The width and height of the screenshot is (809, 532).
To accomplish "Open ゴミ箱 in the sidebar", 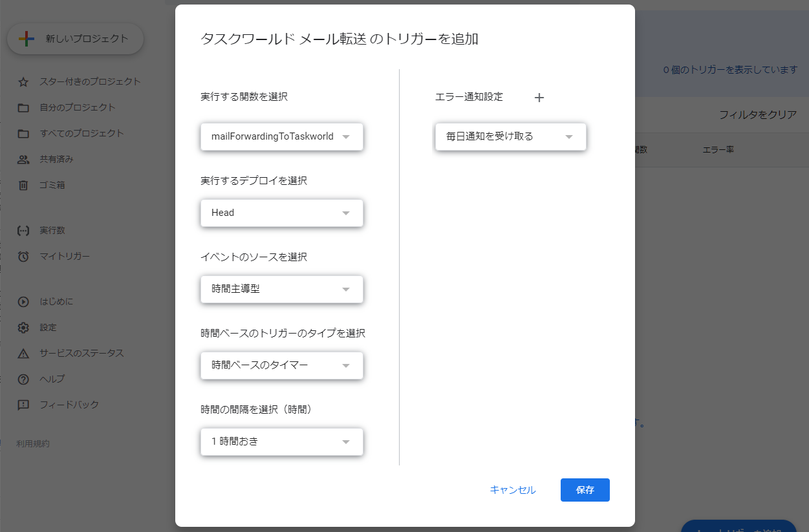I will 52,185.
